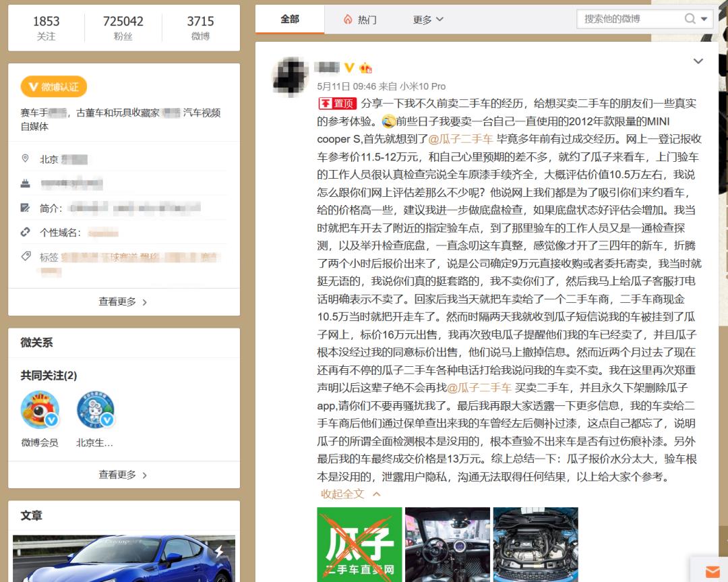Switch to the 全部 tab
The width and height of the screenshot is (728, 582).
coord(290,20)
